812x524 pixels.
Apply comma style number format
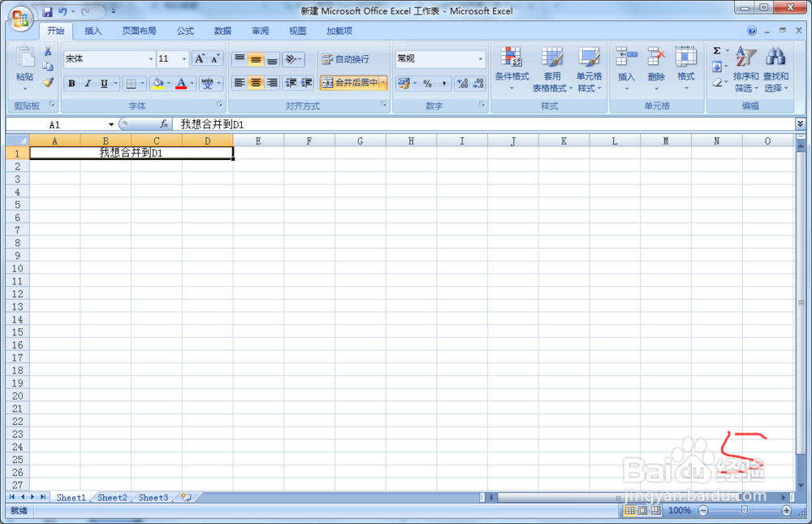pos(444,84)
